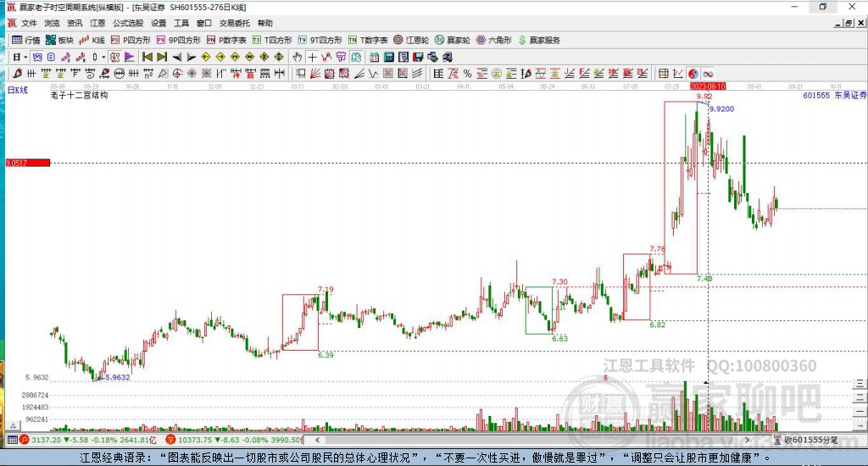This screenshot has width=868, height=466.
Task: Restore the inner chart child window
Action: click(x=849, y=23)
